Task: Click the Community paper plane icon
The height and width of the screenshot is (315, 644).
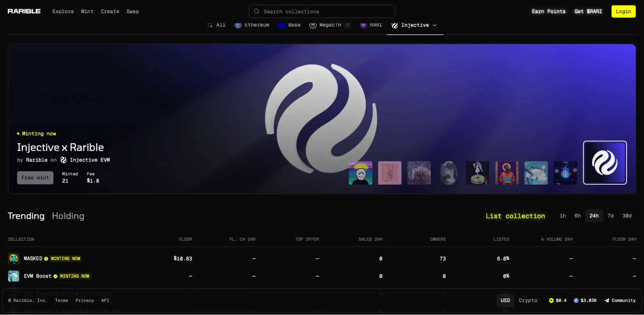Action: [x=607, y=301]
